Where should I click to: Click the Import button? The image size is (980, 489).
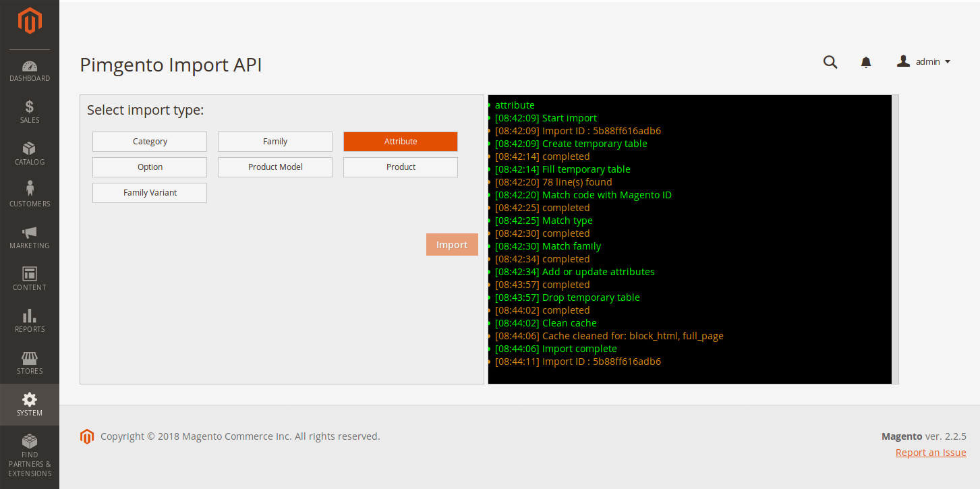[452, 245]
